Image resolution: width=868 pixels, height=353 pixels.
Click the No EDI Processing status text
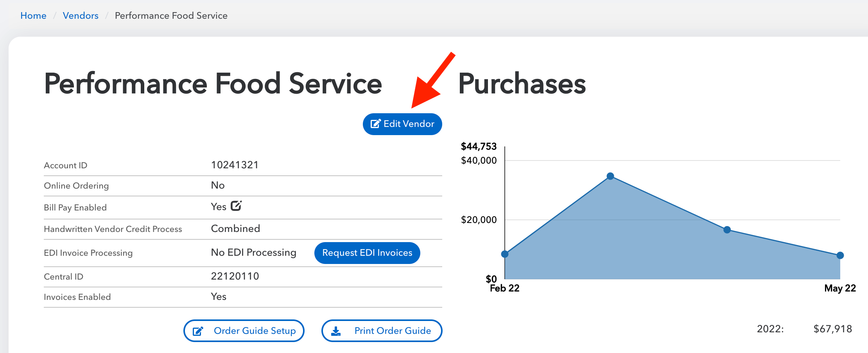(x=253, y=253)
